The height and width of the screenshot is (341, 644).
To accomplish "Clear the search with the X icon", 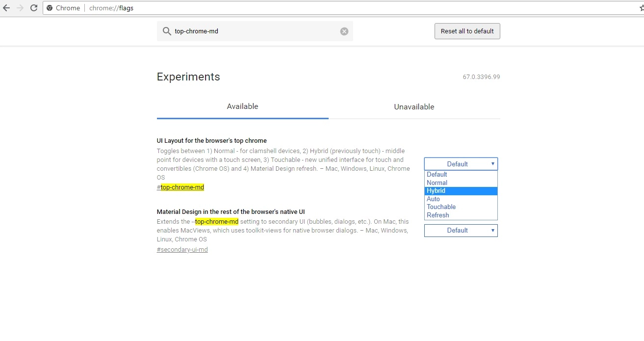I will [344, 31].
